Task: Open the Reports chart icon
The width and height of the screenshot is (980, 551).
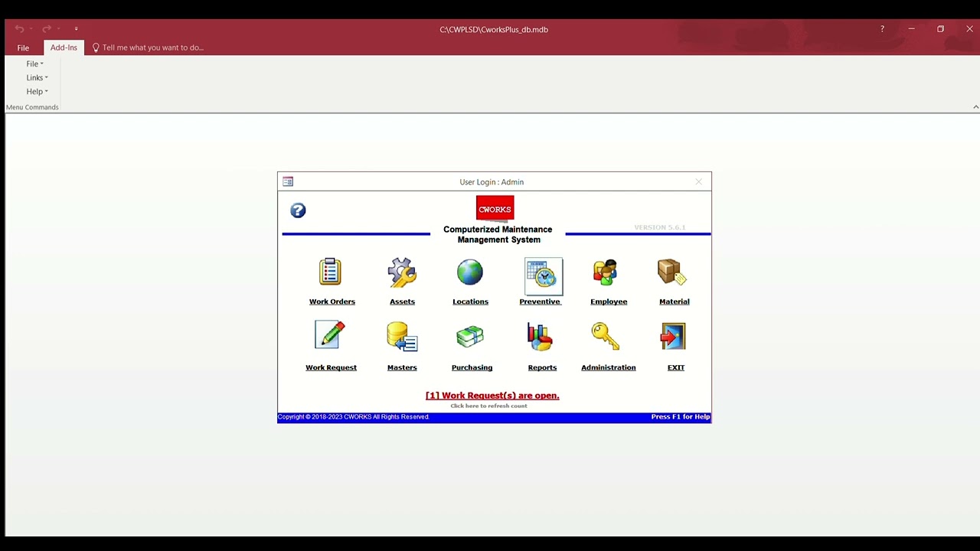Action: click(x=540, y=337)
